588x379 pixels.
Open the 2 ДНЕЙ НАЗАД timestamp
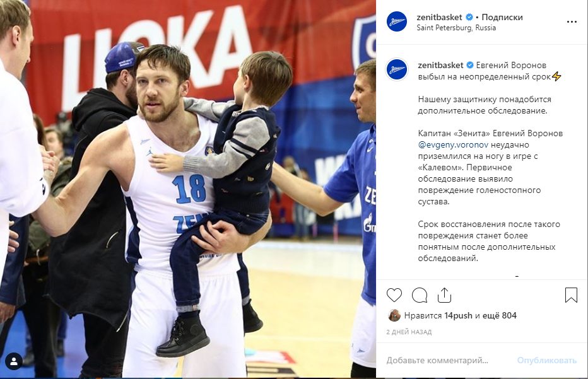coord(409,332)
